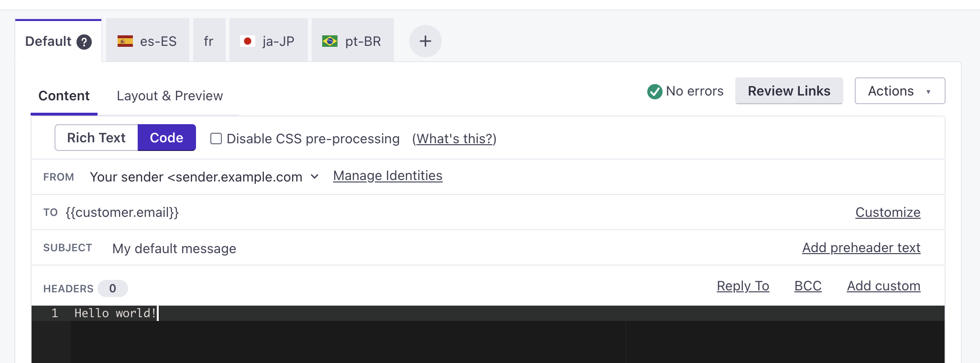Select the Default language tab

coord(58,41)
